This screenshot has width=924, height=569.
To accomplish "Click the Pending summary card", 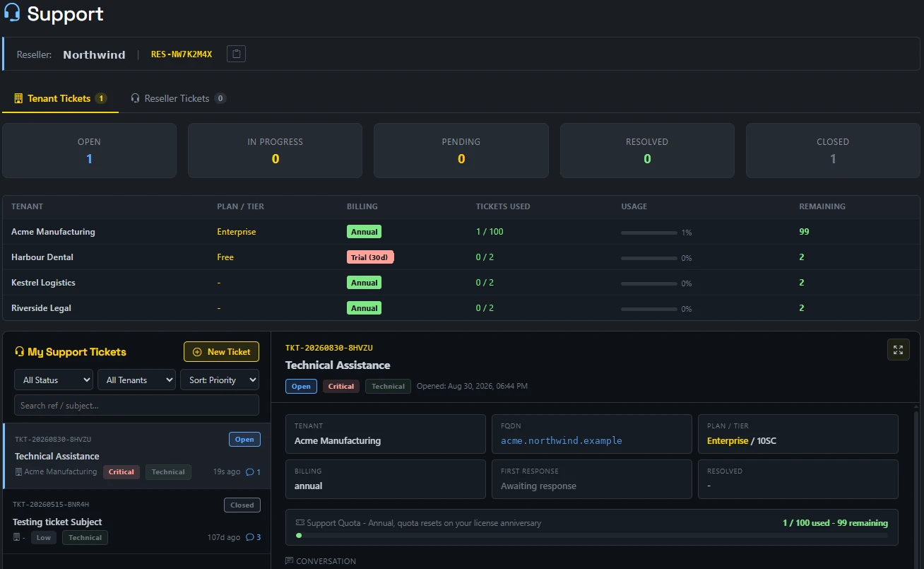I will 461,151.
